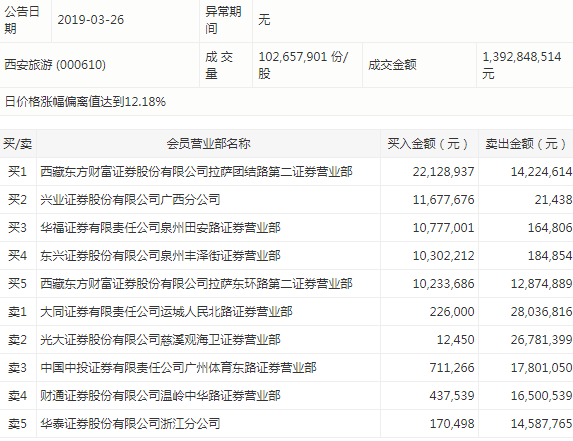Select sell amount 17,801,050
The width and height of the screenshot is (573, 441).
(542, 368)
